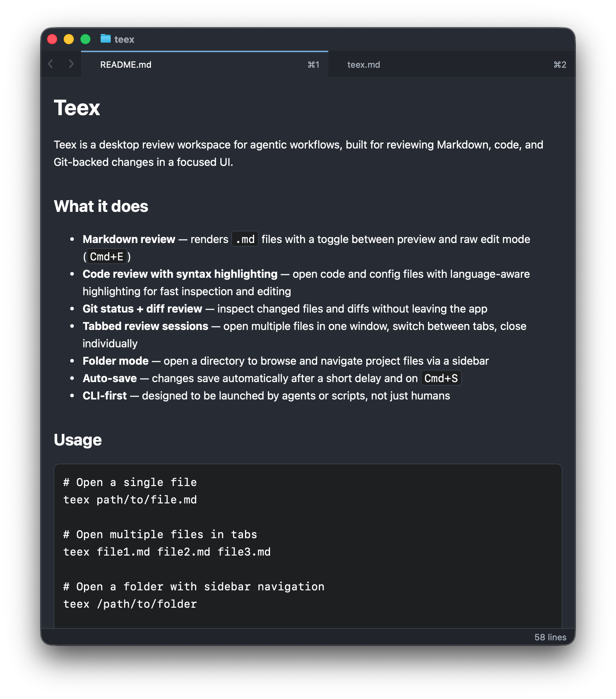Click the back navigation arrow
616x699 pixels.
[51, 64]
